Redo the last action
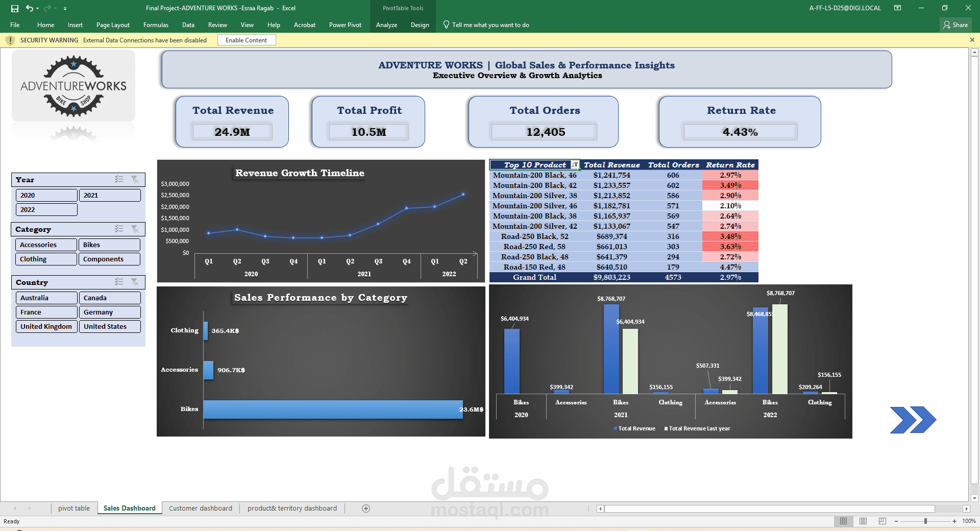 point(47,8)
